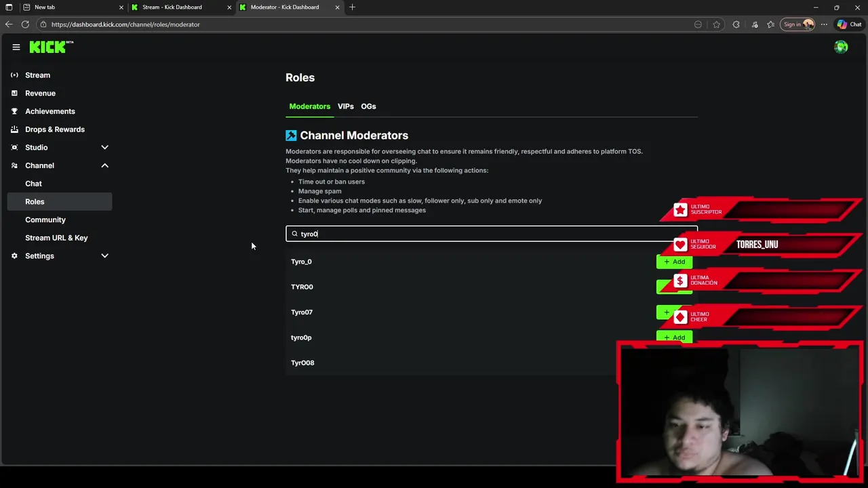Click the Stream icon in the sidebar
Image resolution: width=868 pixels, height=488 pixels.
pyautogui.click(x=14, y=75)
